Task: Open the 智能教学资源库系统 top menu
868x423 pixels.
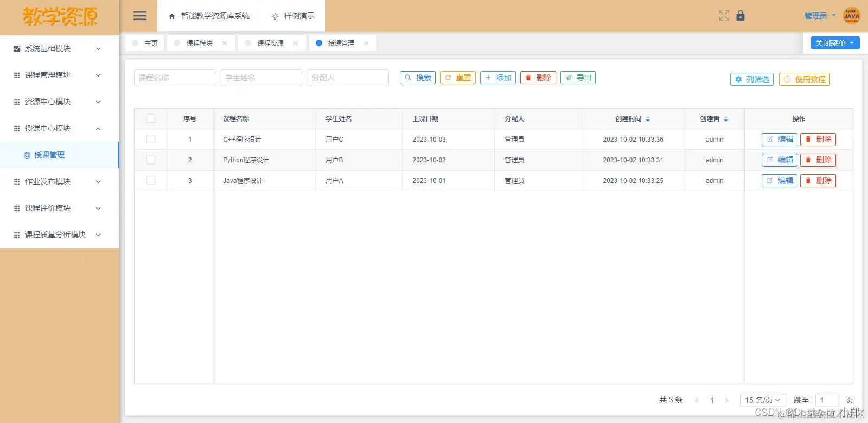Action: [209, 16]
